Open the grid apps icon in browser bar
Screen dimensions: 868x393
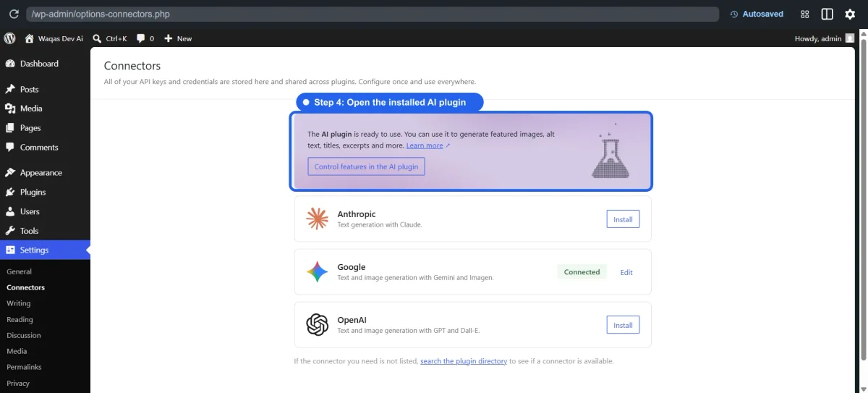point(805,14)
